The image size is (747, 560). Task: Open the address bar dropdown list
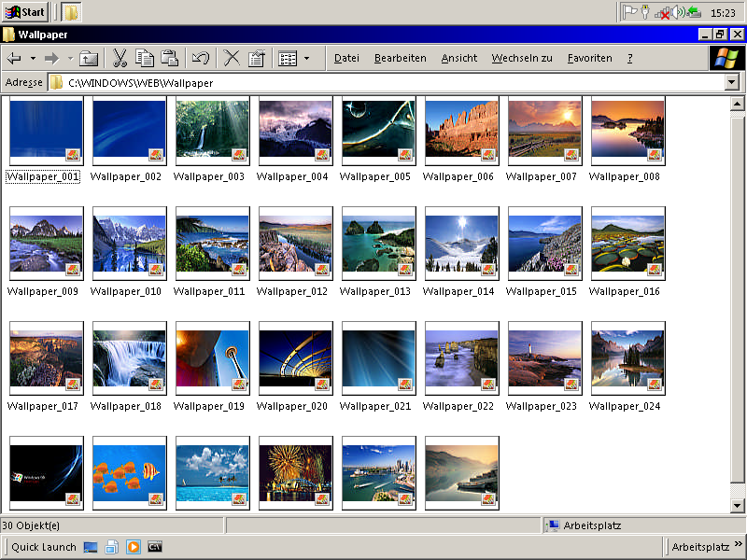click(732, 82)
